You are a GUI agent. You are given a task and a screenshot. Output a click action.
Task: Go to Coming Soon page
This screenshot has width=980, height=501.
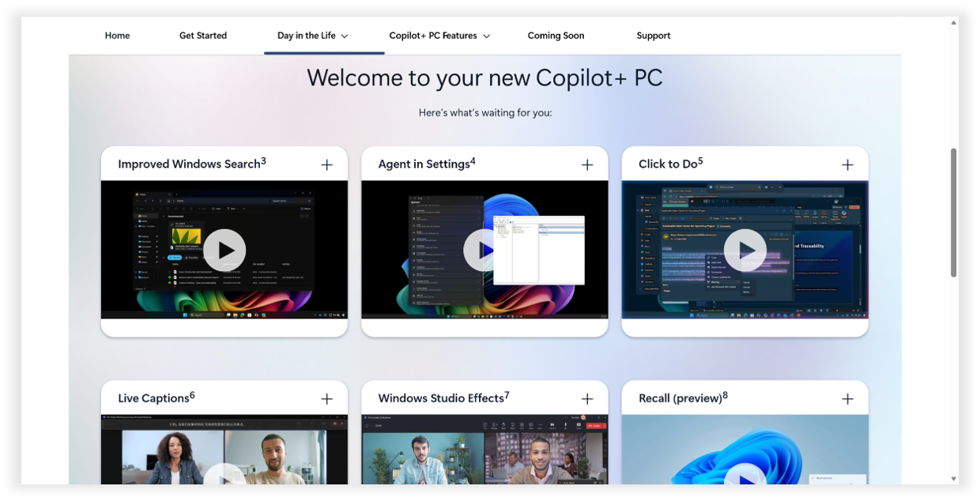556,36
